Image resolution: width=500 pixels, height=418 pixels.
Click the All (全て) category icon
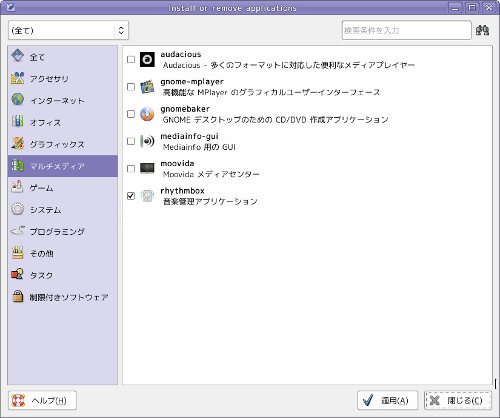point(17,56)
